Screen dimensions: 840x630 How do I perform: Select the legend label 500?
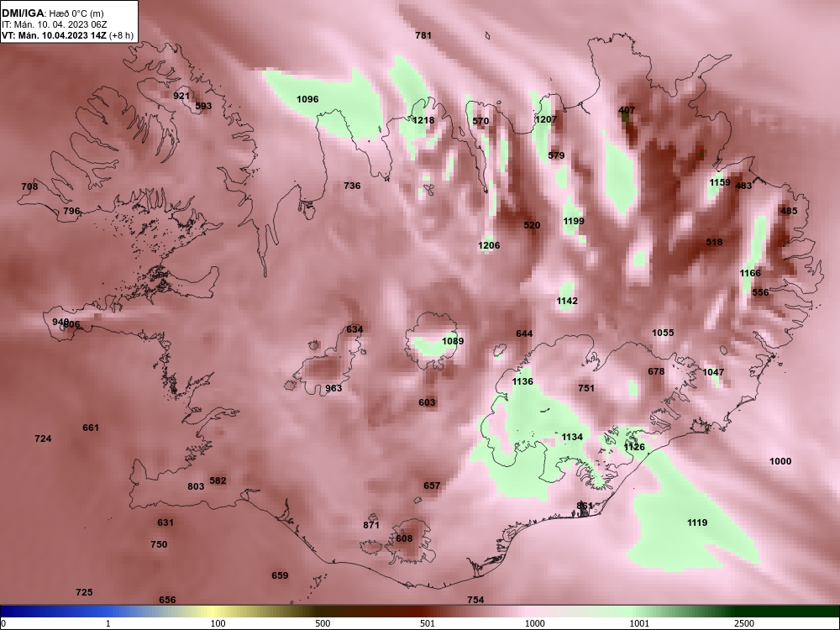(323, 623)
